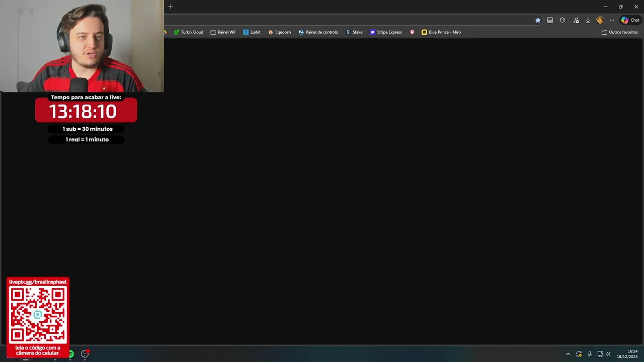
Task: Expand Outros favoritos bookmarks folder
Action: click(619, 32)
